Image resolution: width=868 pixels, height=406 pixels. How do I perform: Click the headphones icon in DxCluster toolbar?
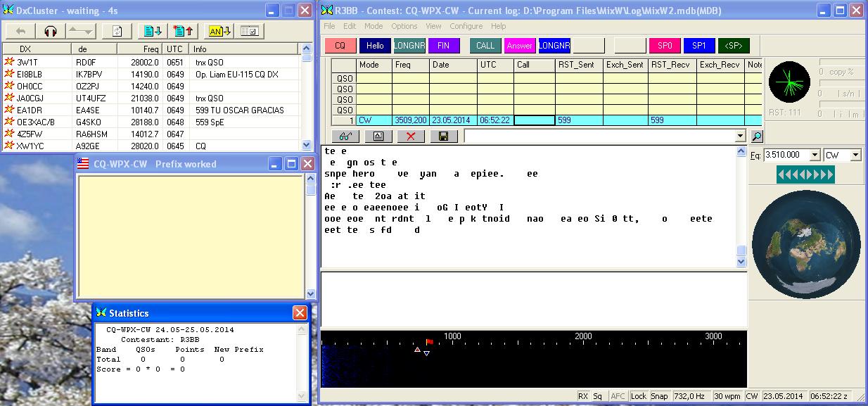pyautogui.click(x=50, y=31)
